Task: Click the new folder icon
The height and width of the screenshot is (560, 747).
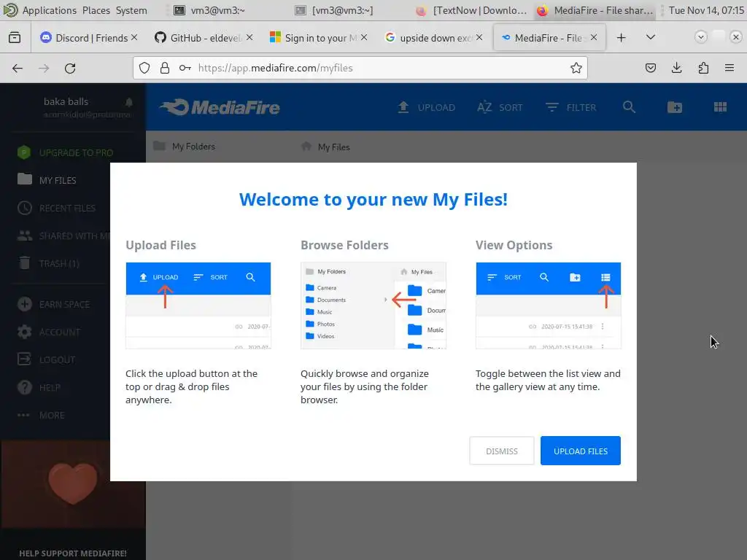Action: (674, 107)
